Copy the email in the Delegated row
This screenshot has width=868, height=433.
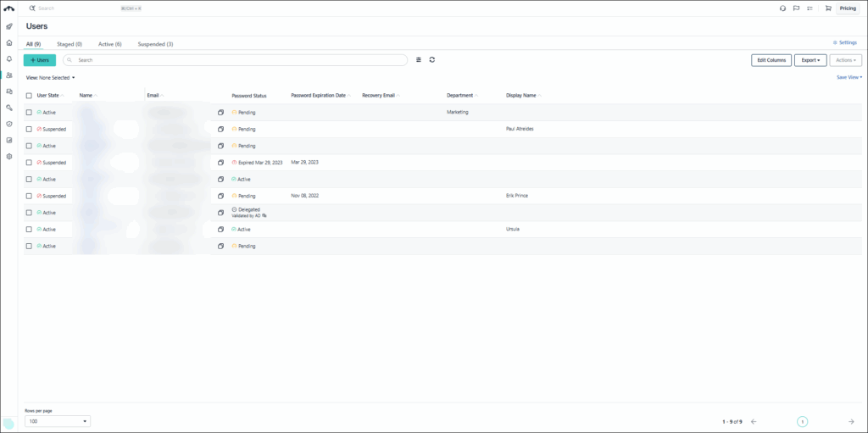[220, 213]
